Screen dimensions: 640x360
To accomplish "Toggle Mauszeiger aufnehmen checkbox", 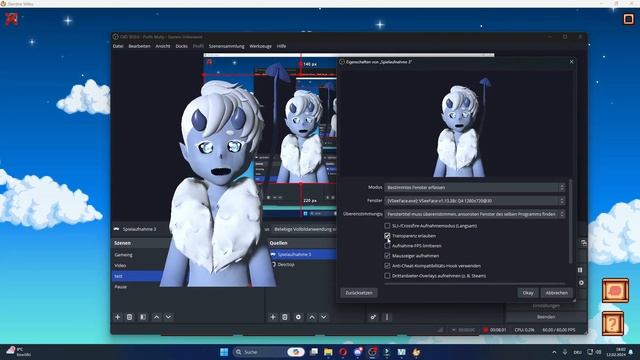I will (387, 256).
